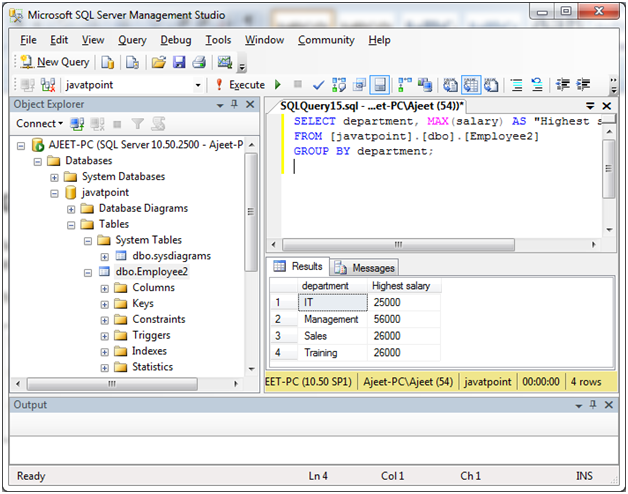Open the Connect dropdown in Object Explorer
The width and height of the screenshot is (628, 494).
tap(40, 124)
